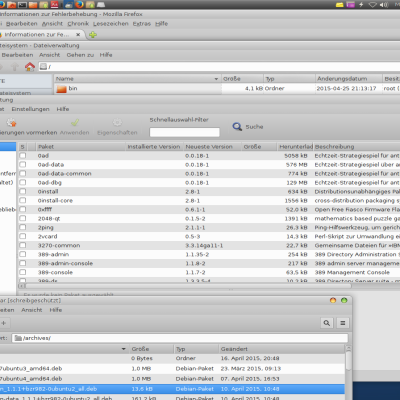The image size is (400, 400).
Task: Select the package row '2vcard'
Action: (x=208, y=237)
